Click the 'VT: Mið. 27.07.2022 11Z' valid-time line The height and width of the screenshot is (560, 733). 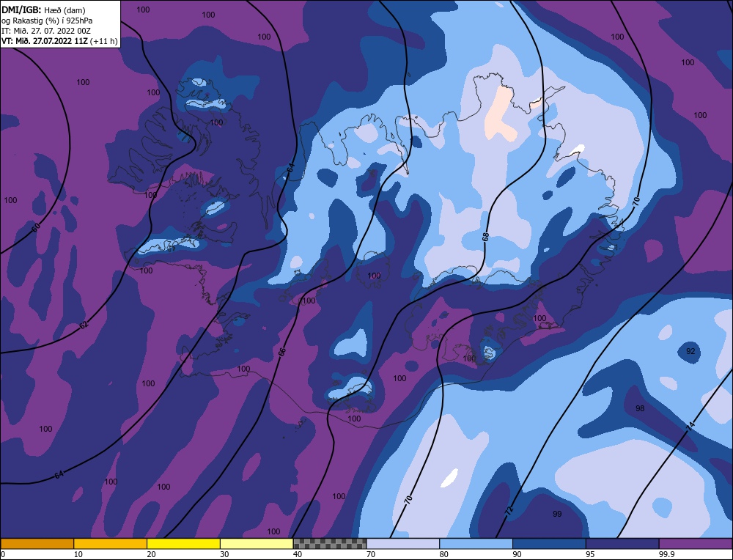click(45, 41)
